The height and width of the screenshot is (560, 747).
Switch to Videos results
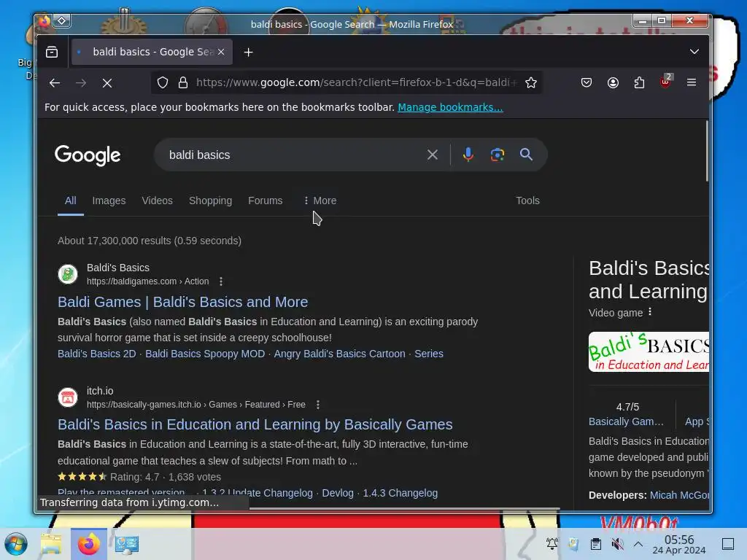[158, 201]
